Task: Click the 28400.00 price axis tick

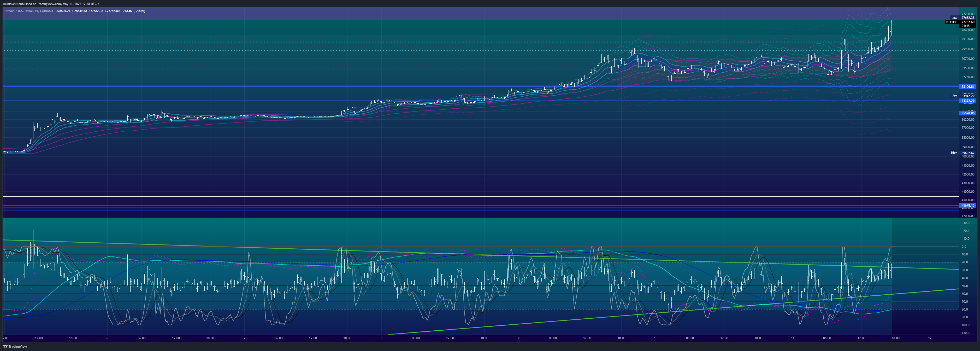Action: tap(968, 30)
